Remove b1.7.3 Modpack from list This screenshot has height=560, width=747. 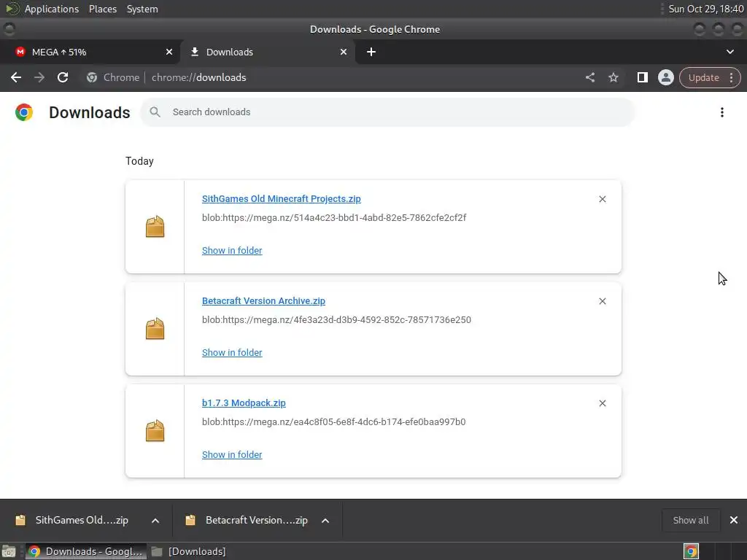coord(603,403)
